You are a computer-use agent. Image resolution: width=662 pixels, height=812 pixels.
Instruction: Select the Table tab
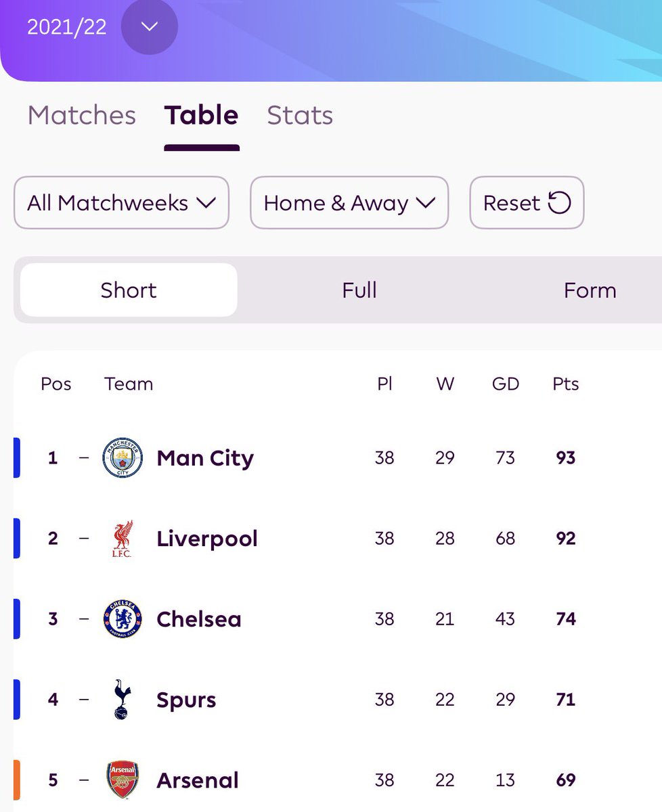pyautogui.click(x=201, y=115)
